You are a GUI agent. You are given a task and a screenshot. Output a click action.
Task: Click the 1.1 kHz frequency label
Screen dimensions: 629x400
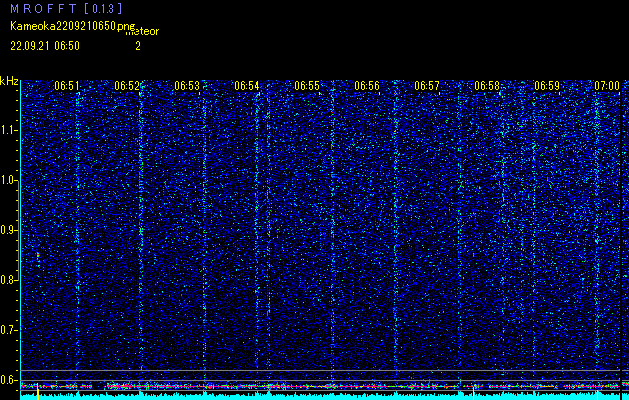pos(8,130)
